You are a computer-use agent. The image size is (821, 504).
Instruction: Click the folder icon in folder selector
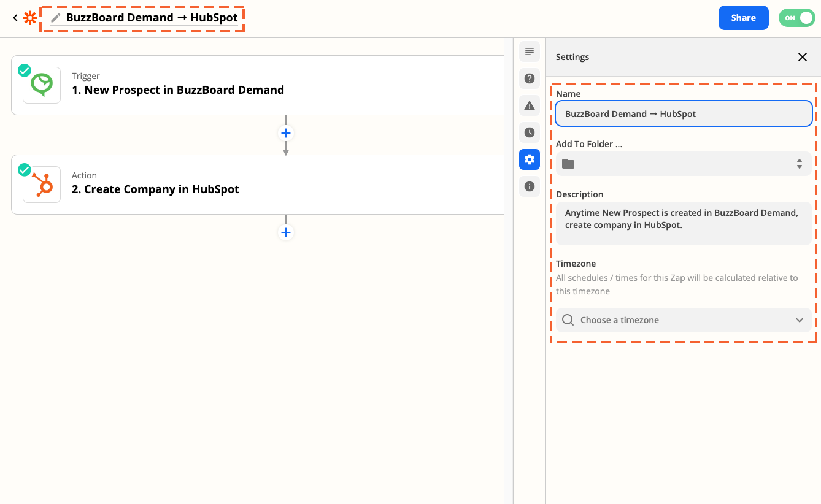click(x=568, y=164)
